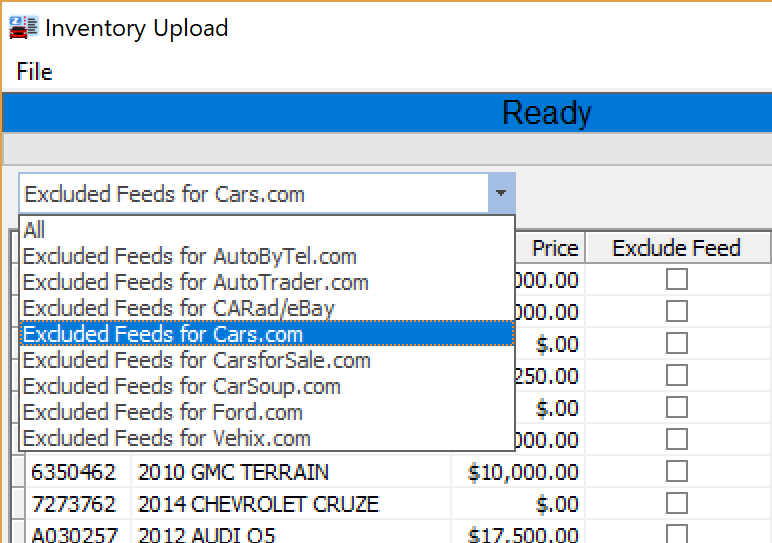Select row header for 2010 GMC TERRAIN
This screenshot has width=772, height=543.
coord(18,472)
